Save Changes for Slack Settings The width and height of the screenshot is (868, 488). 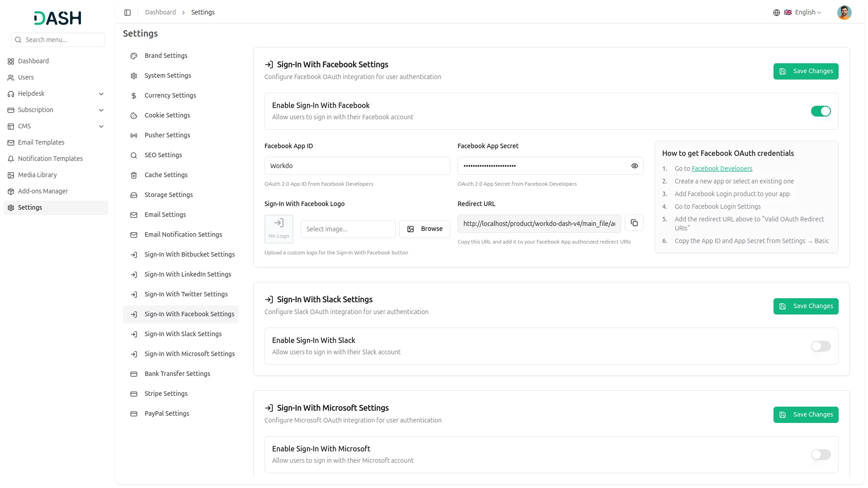coord(805,306)
